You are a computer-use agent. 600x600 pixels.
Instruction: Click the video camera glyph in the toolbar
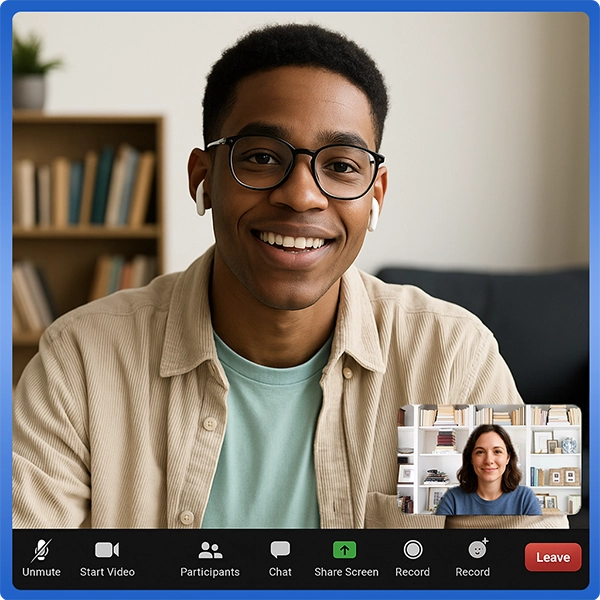coord(107,550)
